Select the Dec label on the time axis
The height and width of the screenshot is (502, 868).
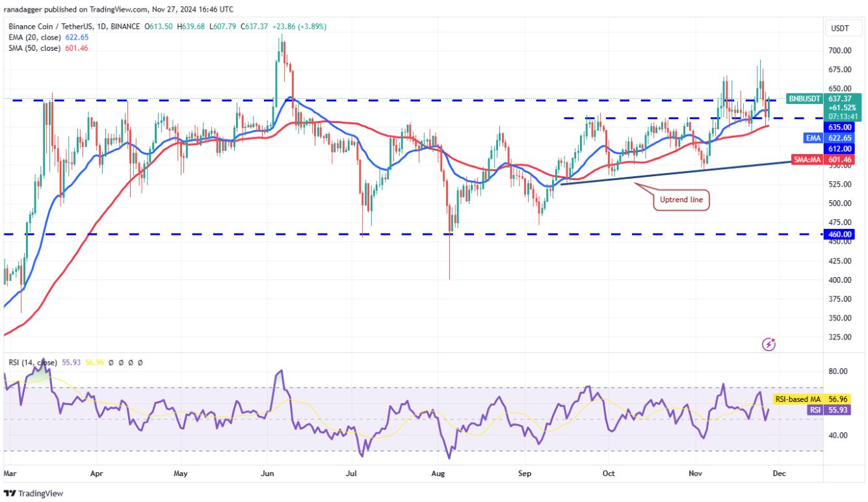(x=779, y=474)
